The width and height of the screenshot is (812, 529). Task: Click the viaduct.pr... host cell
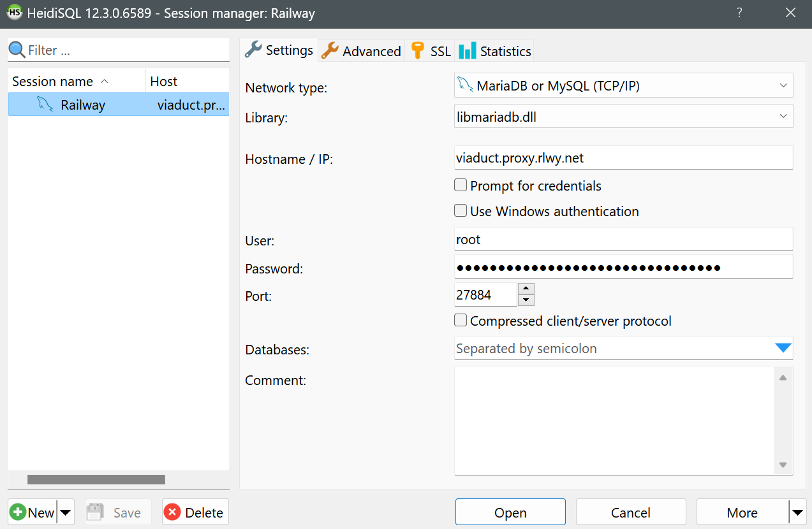(x=191, y=105)
